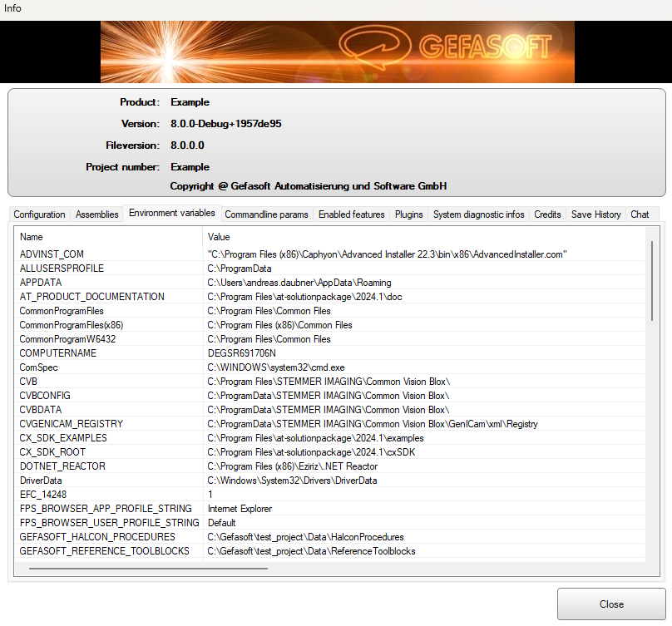Image resolution: width=672 pixels, height=626 pixels.
Task: Switch to the Save History tab
Action: [x=595, y=214]
